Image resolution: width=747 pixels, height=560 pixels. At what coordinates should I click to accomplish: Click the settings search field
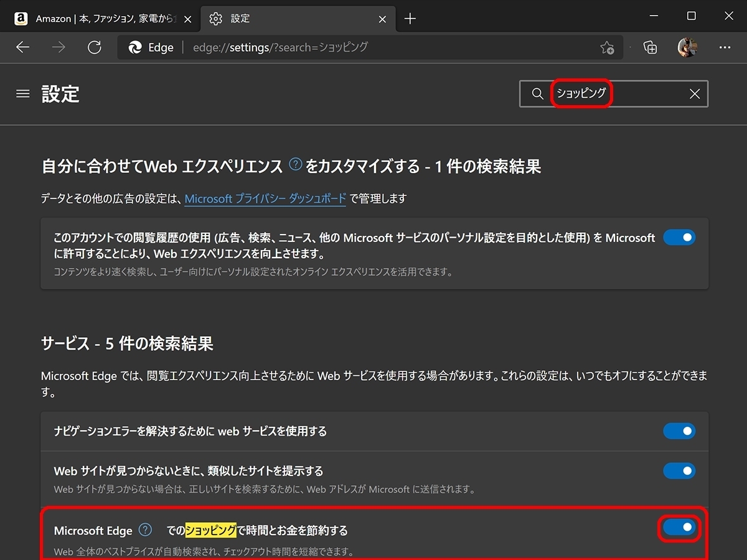click(613, 94)
